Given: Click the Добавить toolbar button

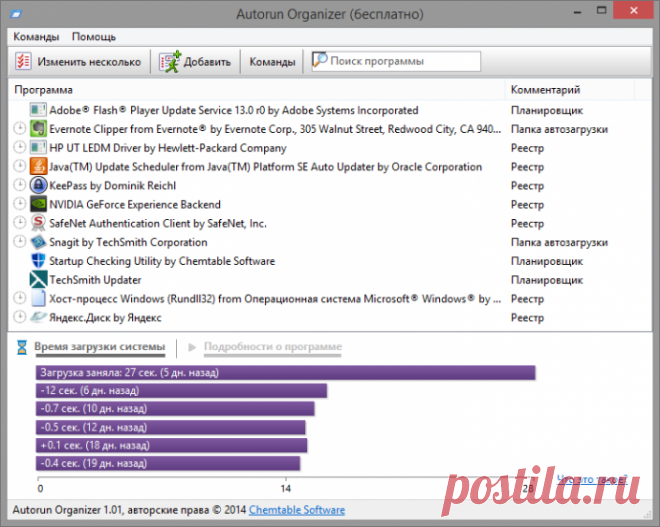Looking at the screenshot, I should [195, 62].
